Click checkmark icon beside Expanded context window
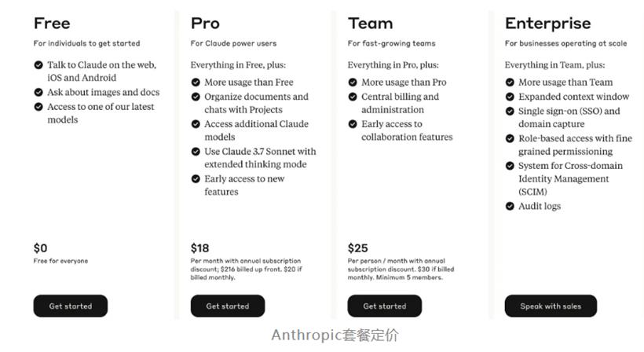Viewport: 644px width, 352px height. 510,97
